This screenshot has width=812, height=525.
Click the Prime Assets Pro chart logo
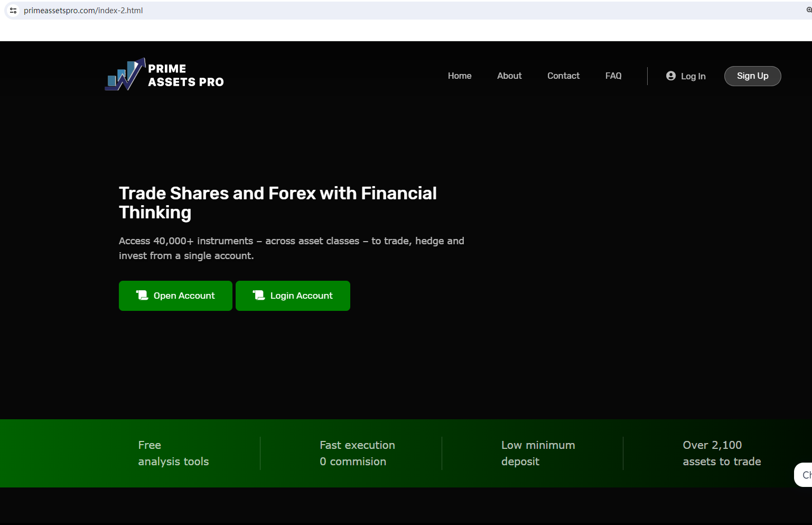coord(126,75)
